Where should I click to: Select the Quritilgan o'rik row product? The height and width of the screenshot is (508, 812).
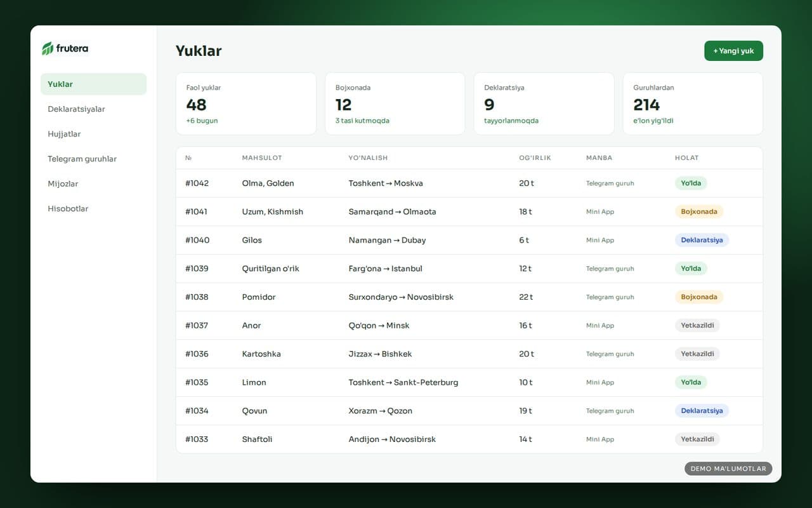(x=270, y=269)
